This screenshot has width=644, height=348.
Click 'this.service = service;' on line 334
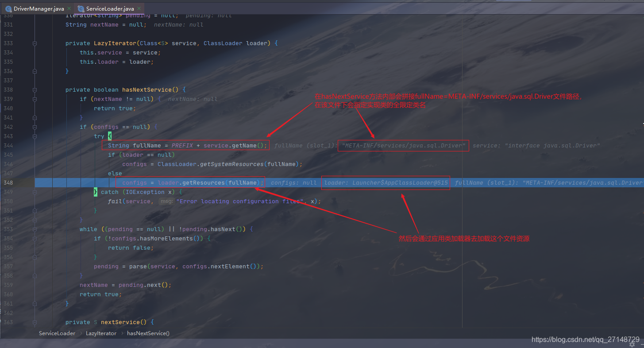click(120, 53)
